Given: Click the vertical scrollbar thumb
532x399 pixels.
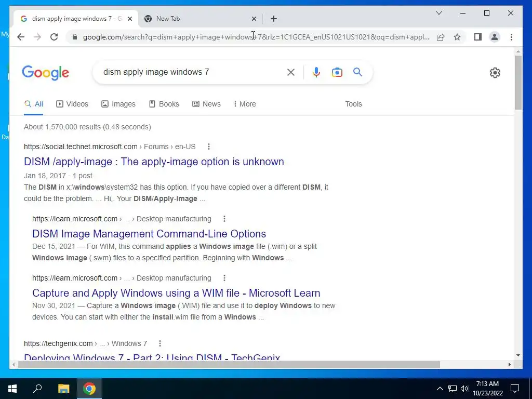Looking at the screenshot, I should [x=518, y=83].
